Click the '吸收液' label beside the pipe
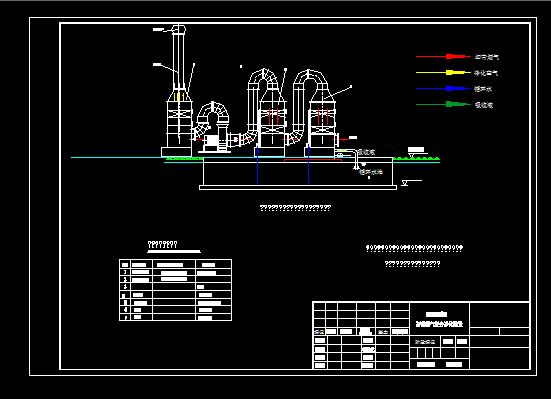This screenshot has height=399, width=551. [366, 152]
